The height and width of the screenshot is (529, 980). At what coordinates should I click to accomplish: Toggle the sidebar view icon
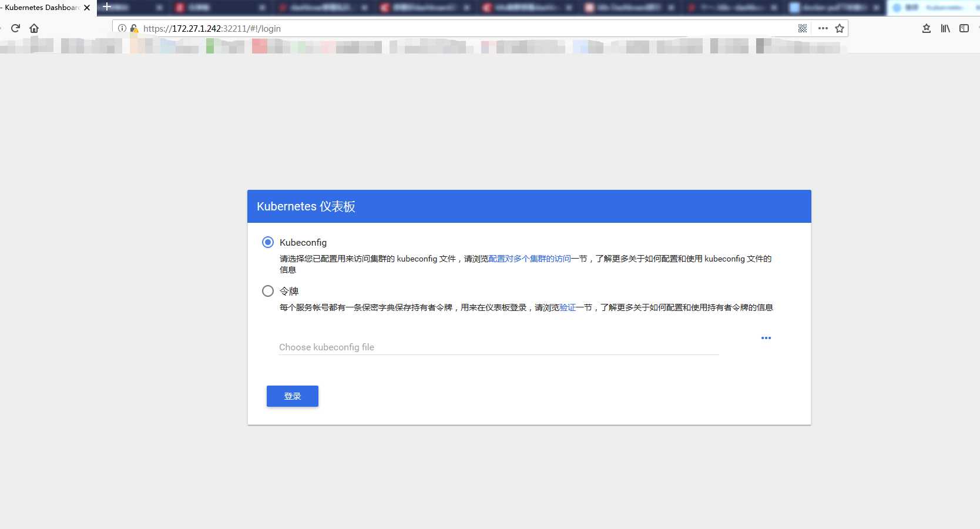[964, 28]
